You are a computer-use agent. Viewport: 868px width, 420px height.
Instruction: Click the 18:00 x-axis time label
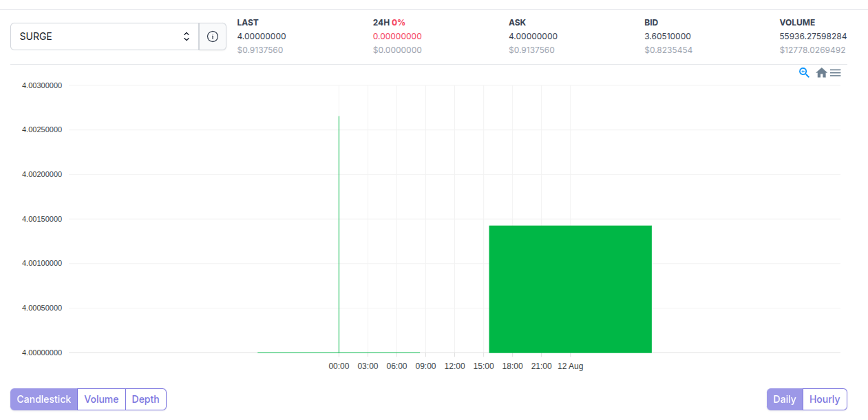513,366
